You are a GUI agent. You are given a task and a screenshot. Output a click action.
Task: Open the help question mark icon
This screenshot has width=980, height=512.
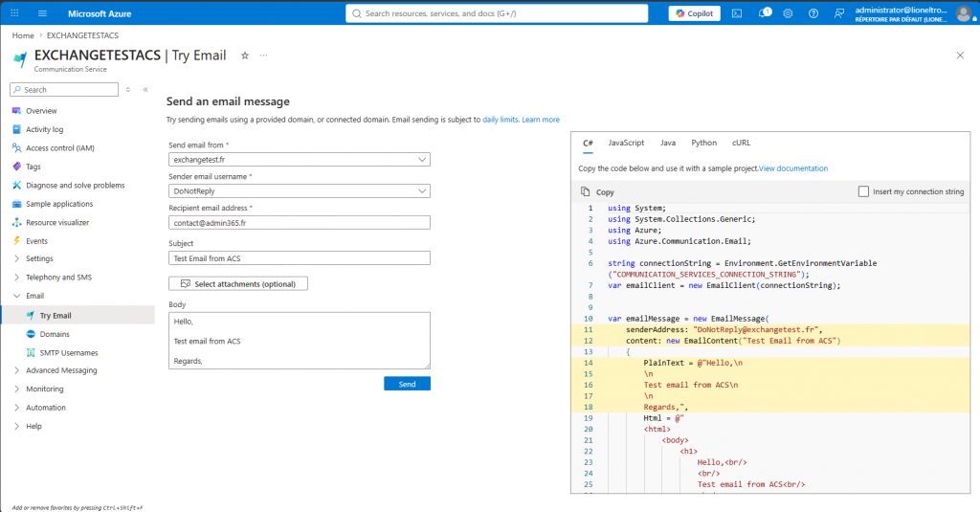(x=813, y=13)
